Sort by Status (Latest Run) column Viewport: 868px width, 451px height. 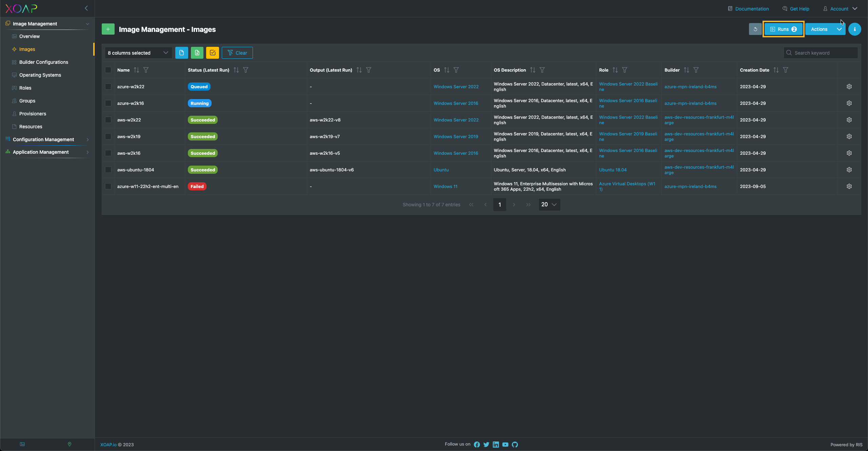[x=236, y=70]
